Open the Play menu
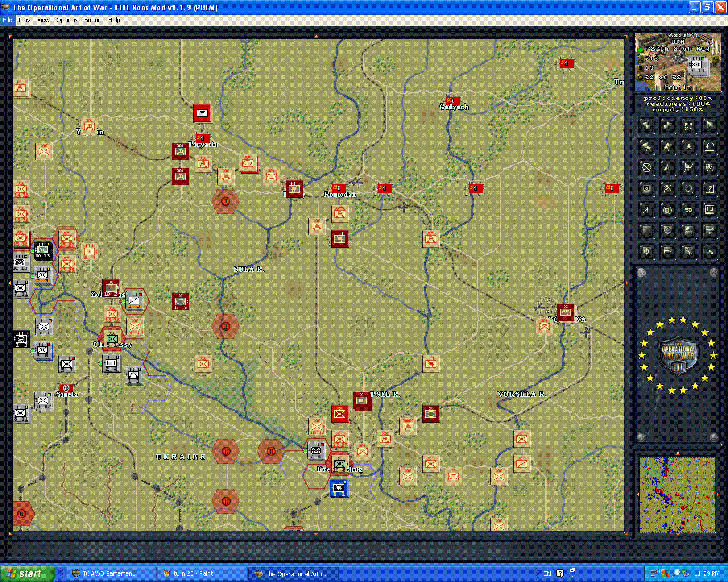The width and height of the screenshot is (728, 582). click(24, 20)
